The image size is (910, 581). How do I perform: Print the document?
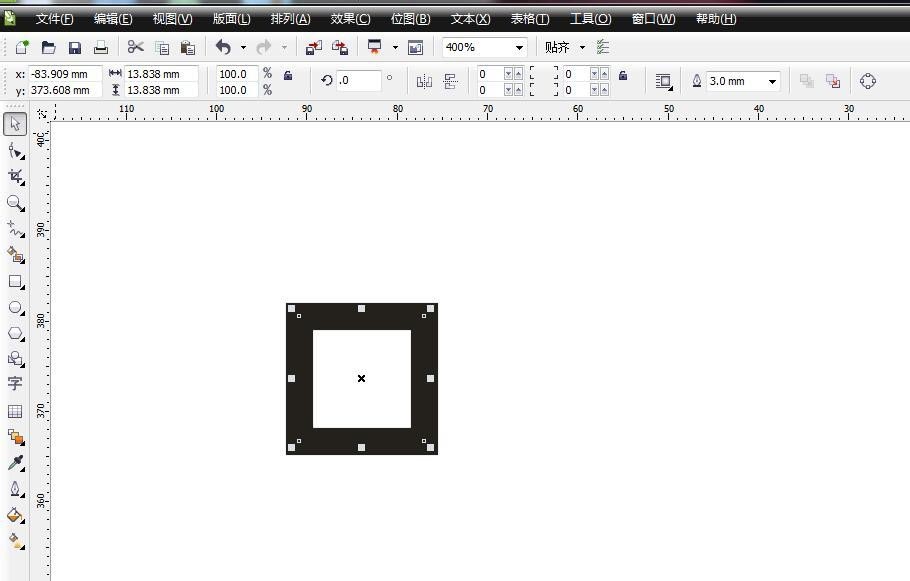[101, 47]
